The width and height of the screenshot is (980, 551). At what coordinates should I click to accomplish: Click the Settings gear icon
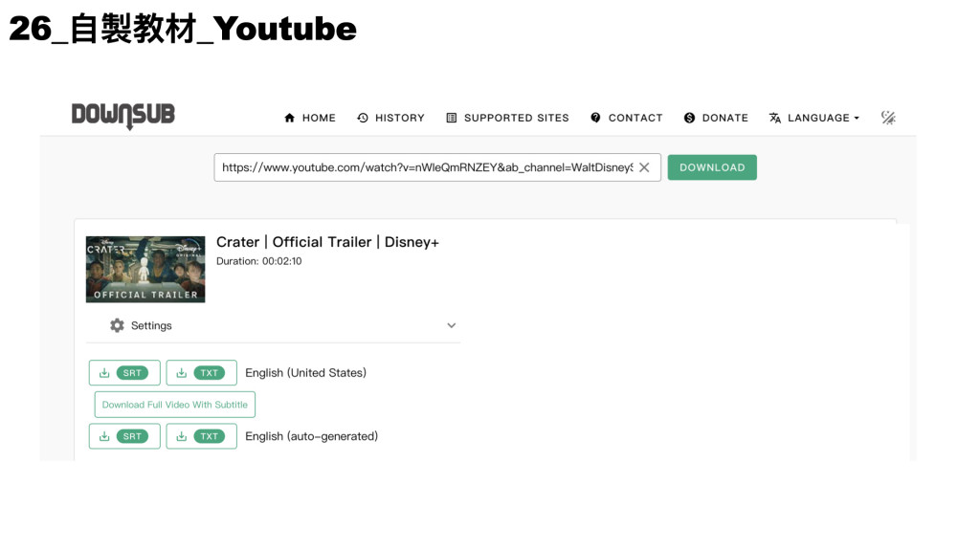(117, 325)
